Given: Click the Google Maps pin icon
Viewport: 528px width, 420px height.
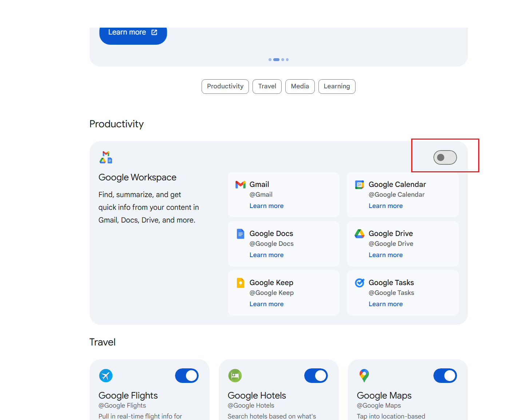Looking at the screenshot, I should [364, 376].
